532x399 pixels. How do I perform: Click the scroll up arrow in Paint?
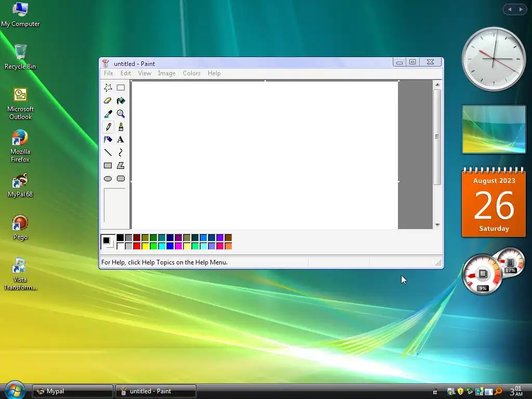click(x=437, y=85)
